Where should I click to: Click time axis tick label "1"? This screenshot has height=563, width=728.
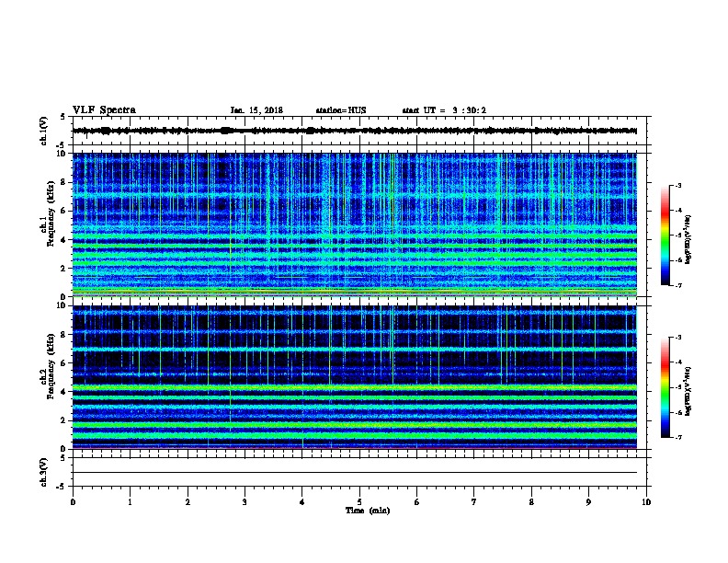click(x=130, y=502)
